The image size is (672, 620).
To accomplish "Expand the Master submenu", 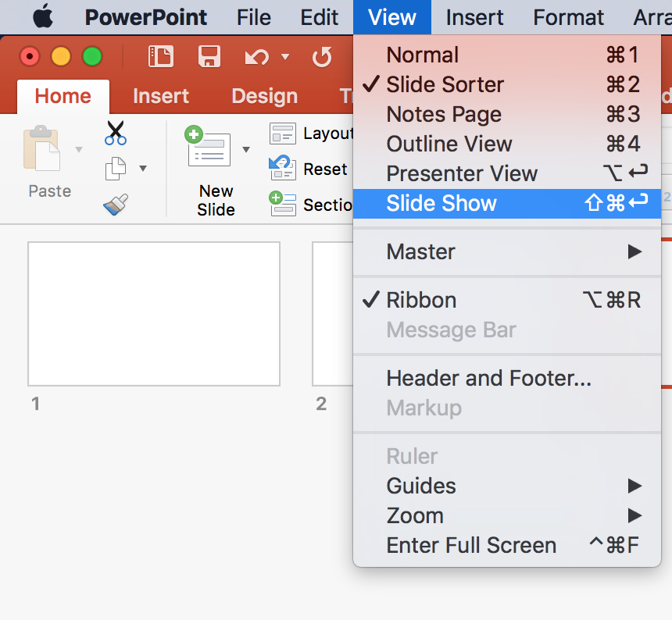I will tap(507, 251).
